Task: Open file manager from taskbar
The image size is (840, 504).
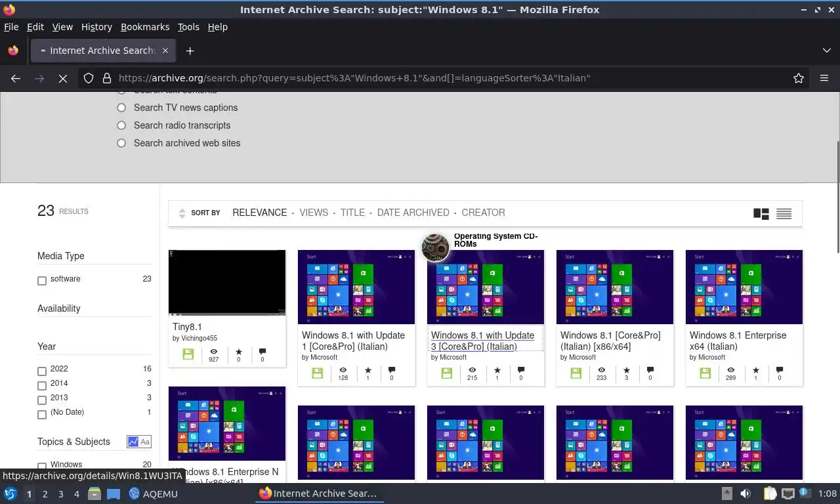Action: pos(94,493)
